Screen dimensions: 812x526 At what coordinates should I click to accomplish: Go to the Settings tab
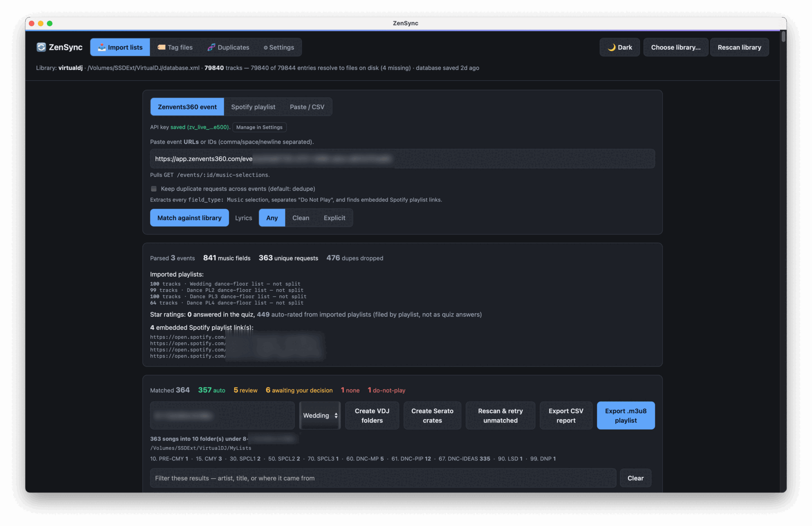279,47
